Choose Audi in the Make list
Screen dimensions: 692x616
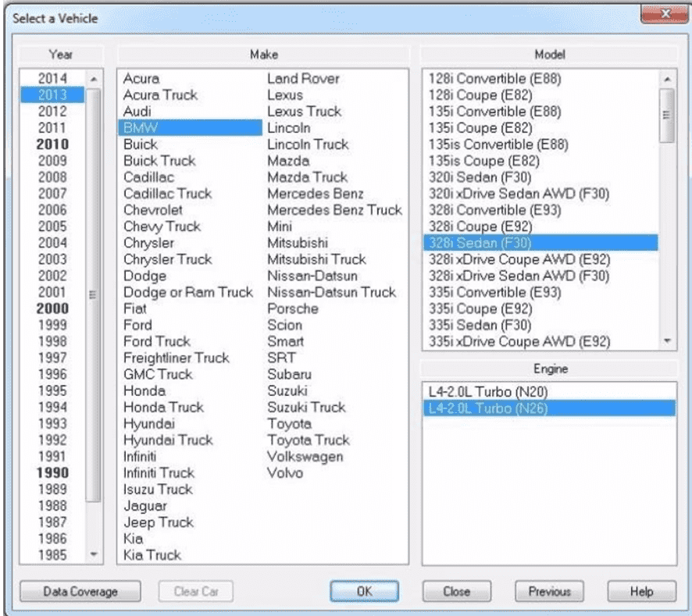pos(137,111)
